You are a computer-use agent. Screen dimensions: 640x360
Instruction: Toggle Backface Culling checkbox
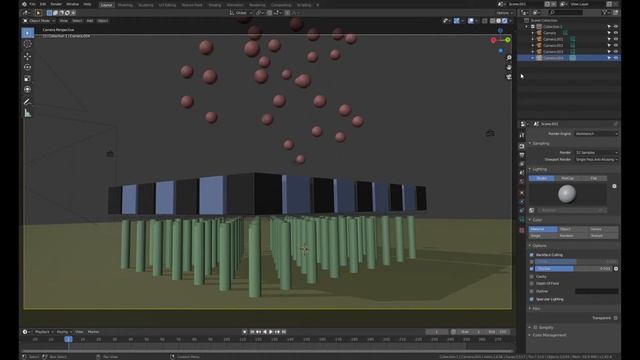(x=531, y=255)
